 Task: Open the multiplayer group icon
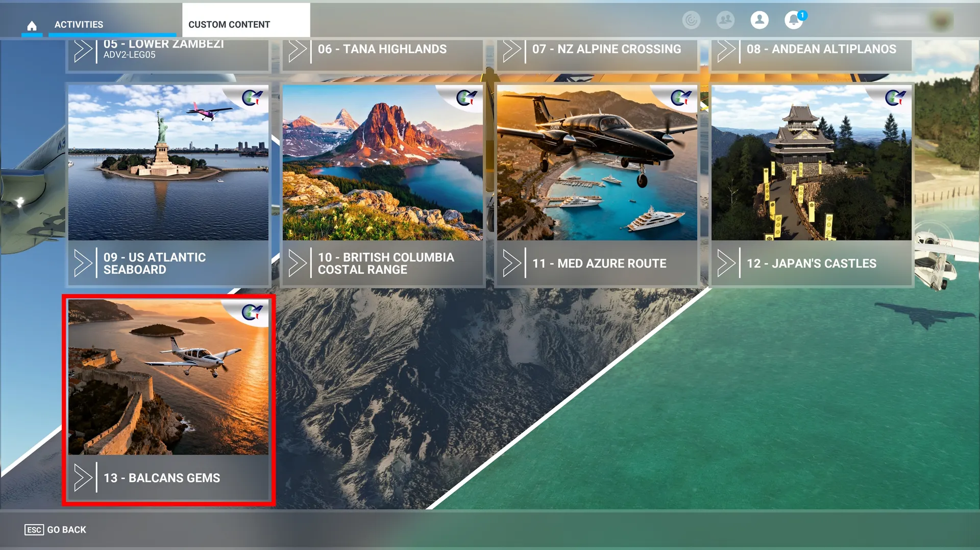pos(725,20)
